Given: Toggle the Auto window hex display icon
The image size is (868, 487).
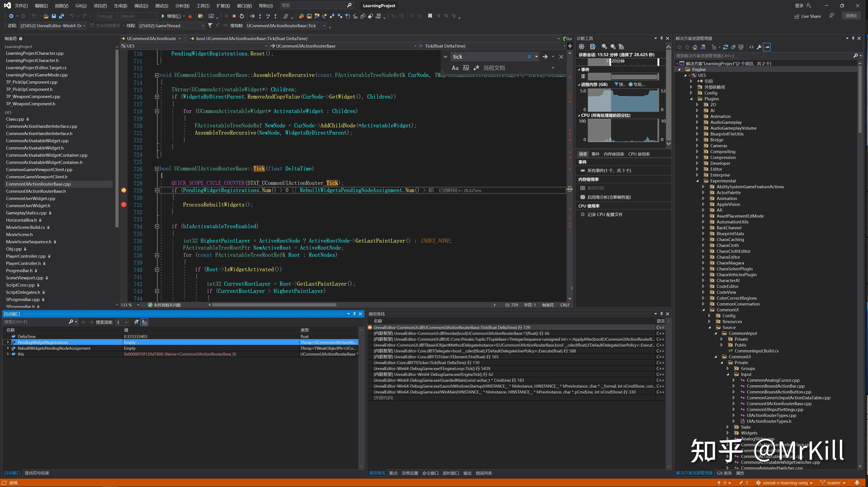Looking at the screenshot, I should coord(144,322).
